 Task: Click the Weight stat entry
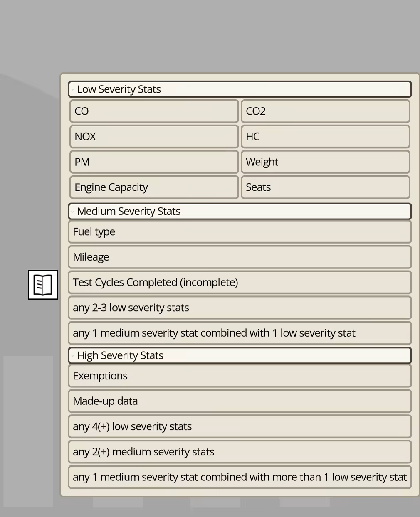[325, 162]
